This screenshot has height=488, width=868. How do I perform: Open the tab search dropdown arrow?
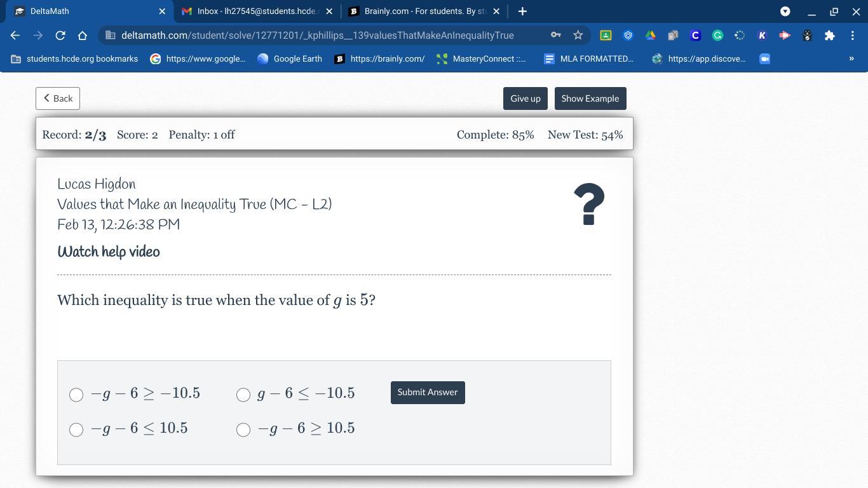pos(785,11)
